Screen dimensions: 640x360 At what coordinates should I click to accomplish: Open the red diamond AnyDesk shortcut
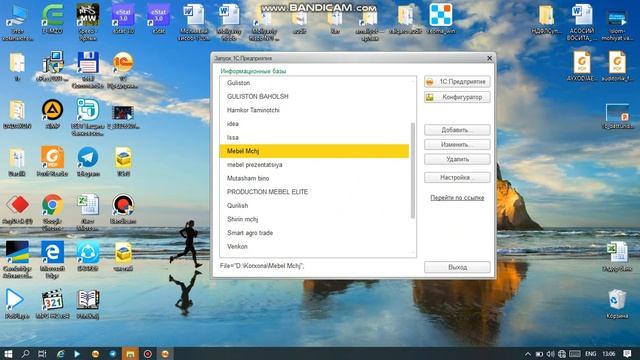[17, 209]
